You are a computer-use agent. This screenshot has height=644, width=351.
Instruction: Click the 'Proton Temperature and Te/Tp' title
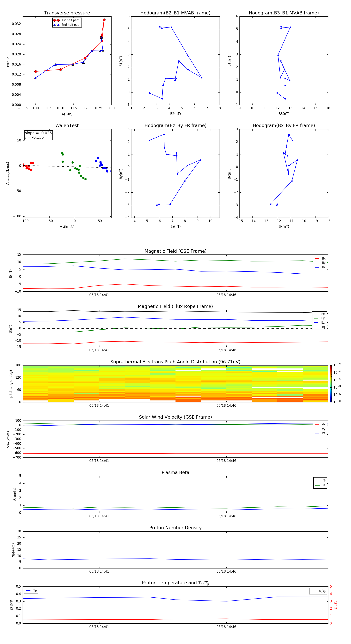(175, 583)
